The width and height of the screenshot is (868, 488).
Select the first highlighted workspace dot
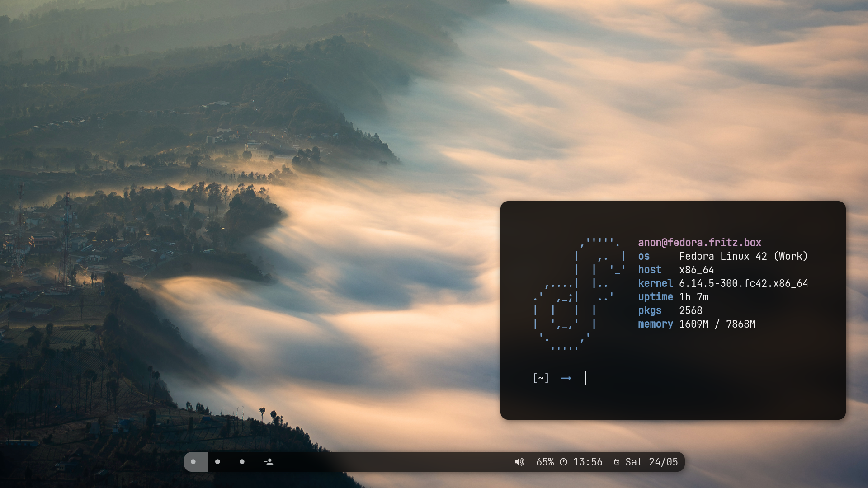(x=193, y=462)
